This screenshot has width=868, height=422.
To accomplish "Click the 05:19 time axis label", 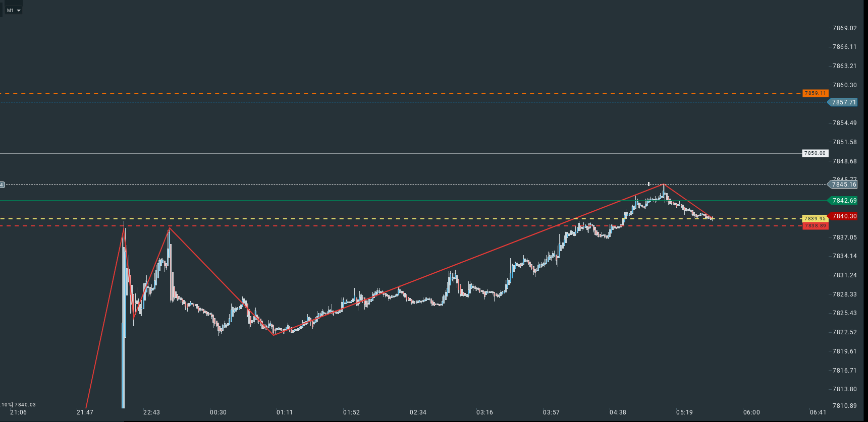I will coord(684,412).
